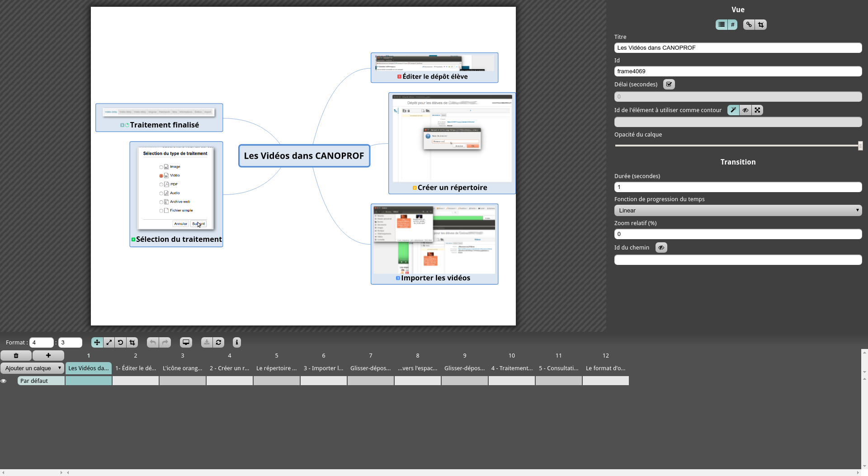Select the zoom/scale arrows tool
The width and height of the screenshot is (868, 476).
click(109, 342)
